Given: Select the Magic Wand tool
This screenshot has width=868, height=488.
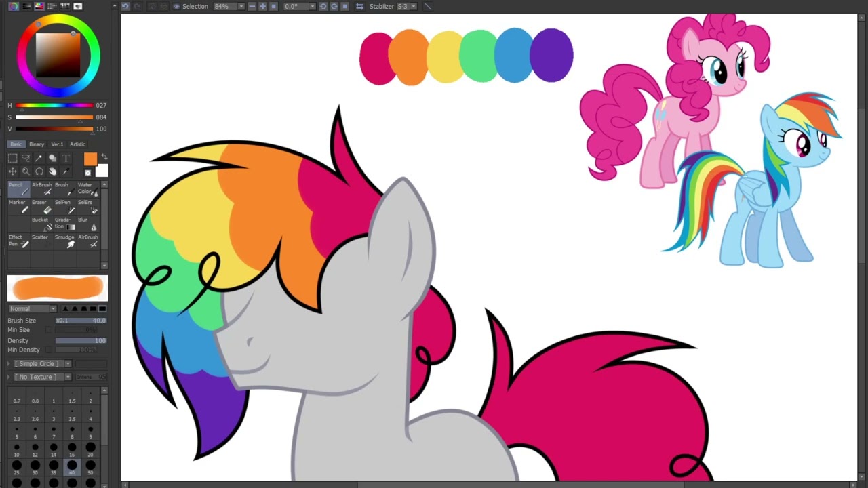Looking at the screenshot, I should click(x=39, y=158).
